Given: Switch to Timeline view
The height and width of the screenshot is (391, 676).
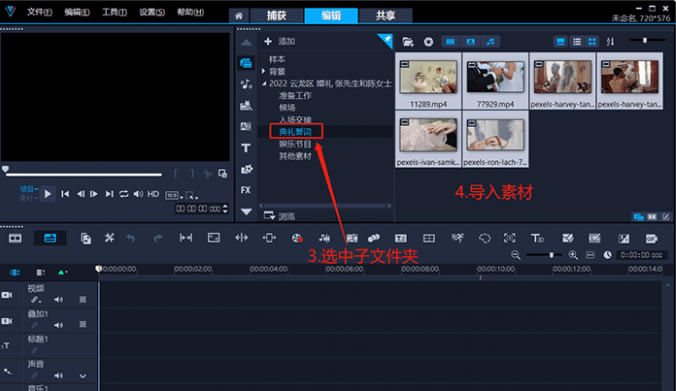Looking at the screenshot, I should point(50,238).
